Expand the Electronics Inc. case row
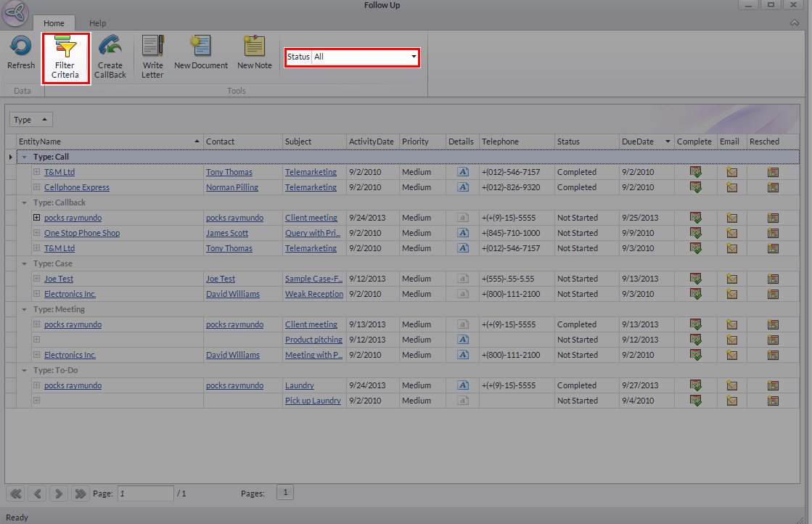 [x=36, y=294]
